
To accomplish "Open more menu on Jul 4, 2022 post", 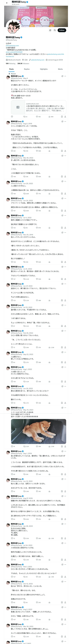I will [65, 216].
